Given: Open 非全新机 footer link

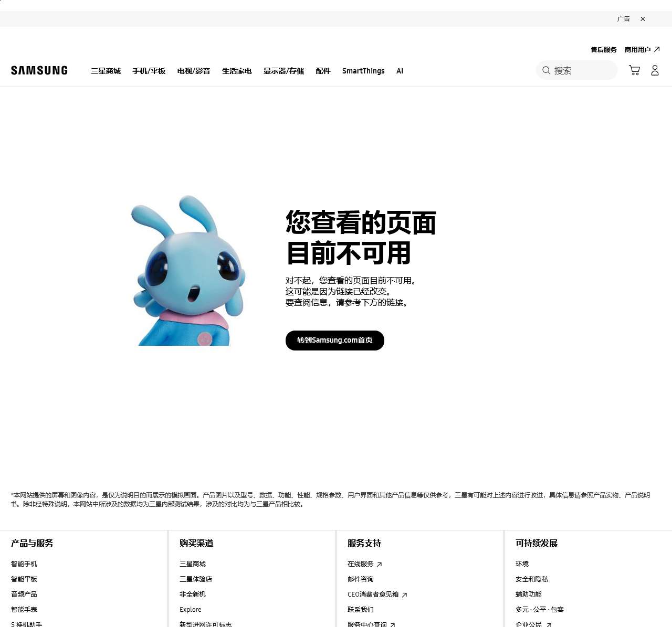Looking at the screenshot, I should click(193, 594).
